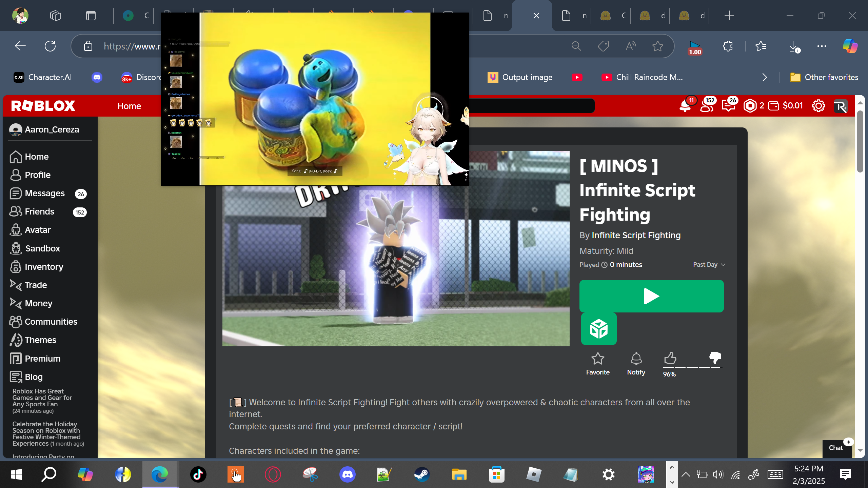Click the game thumbnail image

click(x=396, y=266)
